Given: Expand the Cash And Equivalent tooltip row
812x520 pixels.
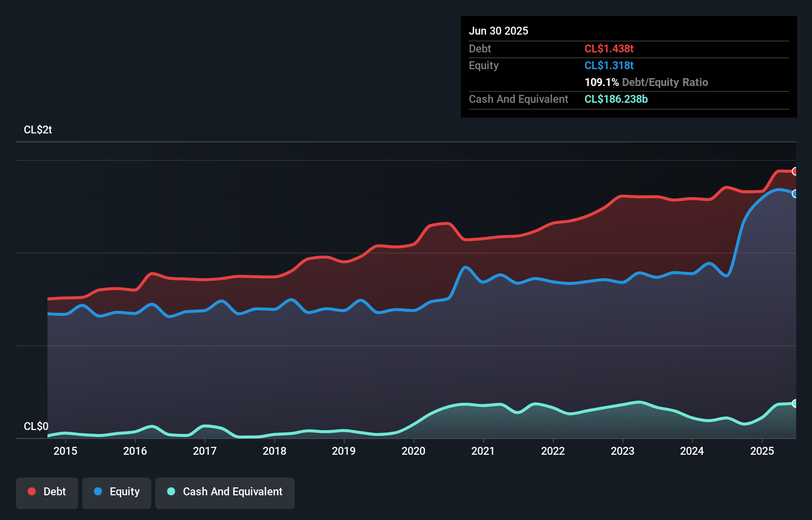Looking at the screenshot, I should [518, 99].
